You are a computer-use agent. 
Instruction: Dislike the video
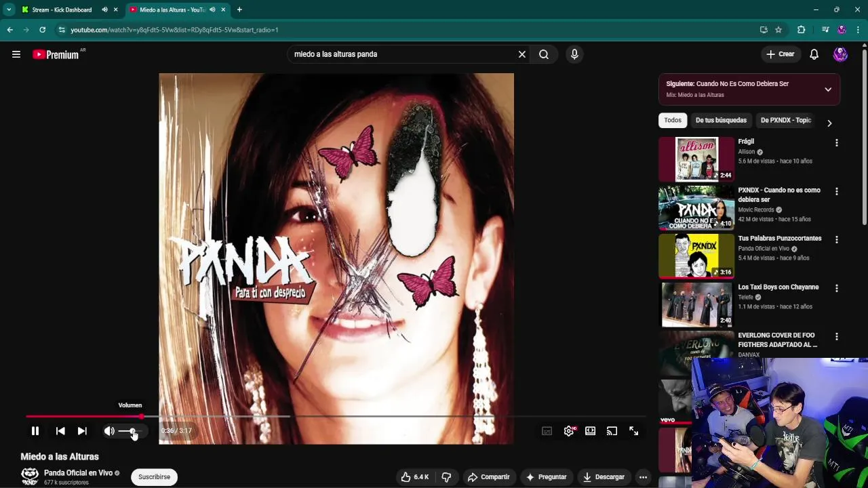(446, 477)
